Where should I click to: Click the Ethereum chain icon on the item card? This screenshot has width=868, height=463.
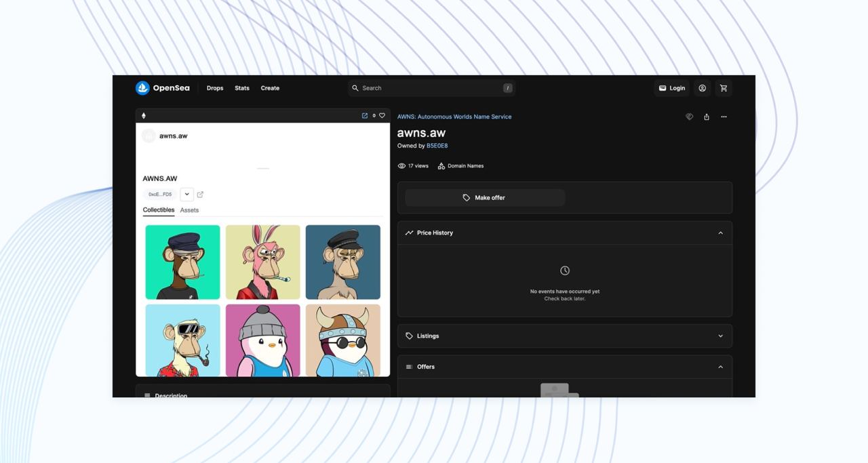143,116
